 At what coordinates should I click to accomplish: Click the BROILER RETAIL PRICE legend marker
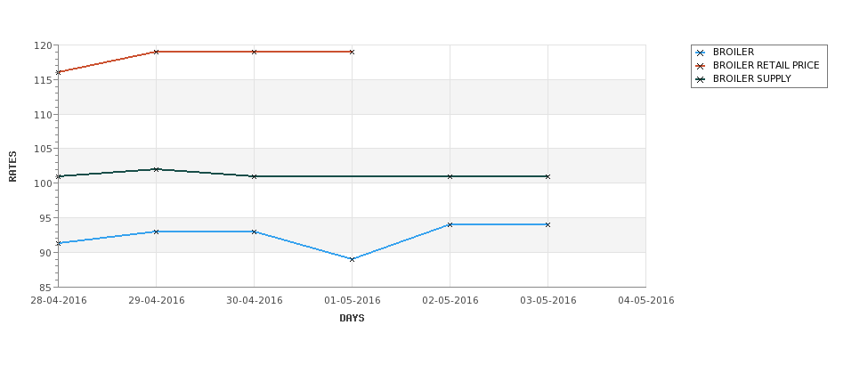tap(701, 66)
